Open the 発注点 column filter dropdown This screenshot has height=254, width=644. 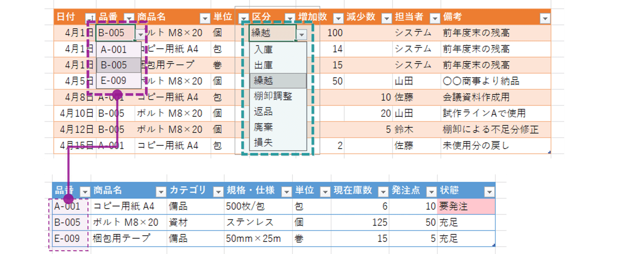click(431, 192)
